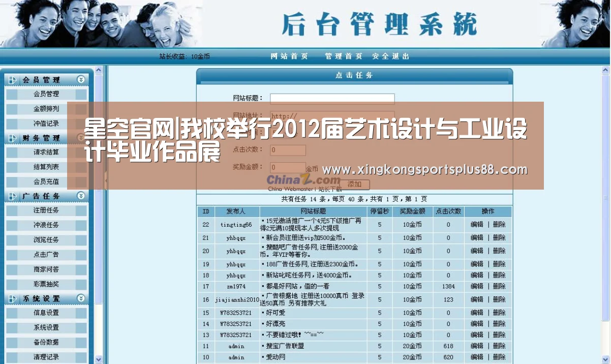
Task: Click 编辑 for task ID 18
Action: 477,275
